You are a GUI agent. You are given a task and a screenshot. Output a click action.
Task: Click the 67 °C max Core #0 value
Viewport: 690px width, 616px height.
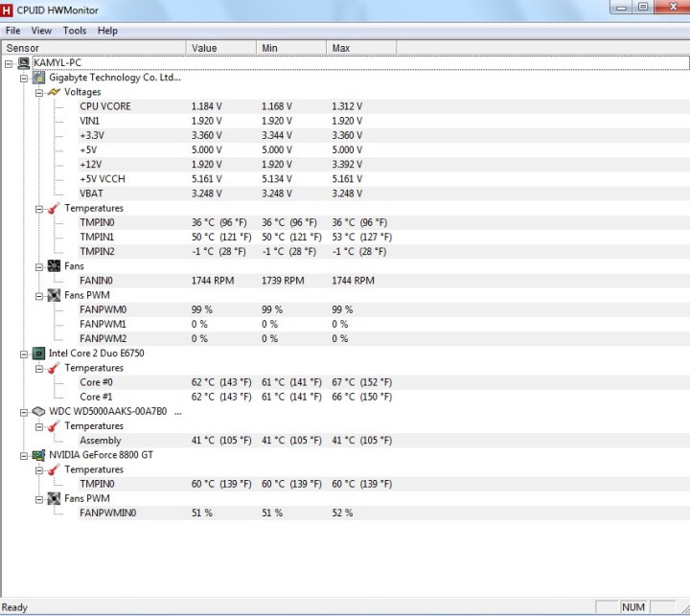click(x=361, y=382)
